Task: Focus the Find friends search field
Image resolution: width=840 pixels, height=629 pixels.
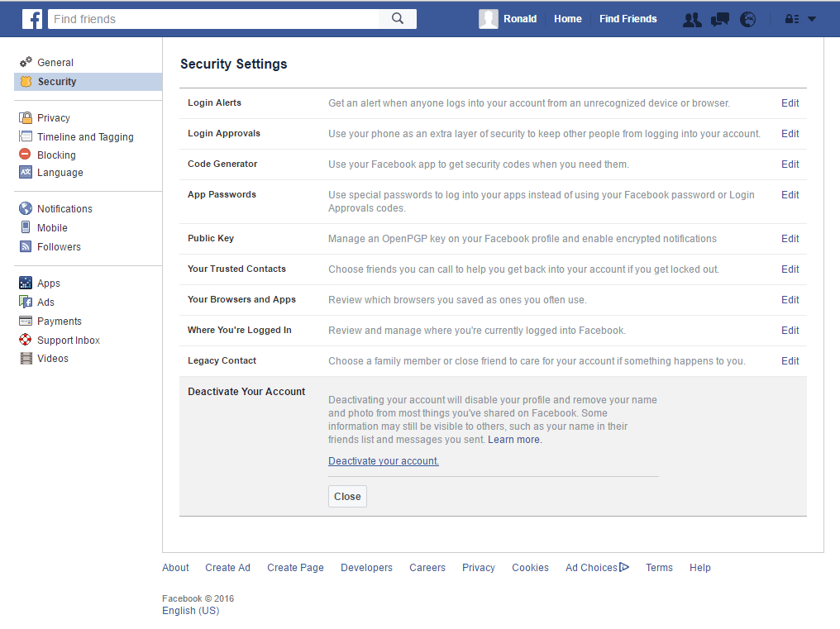Action: click(213, 19)
